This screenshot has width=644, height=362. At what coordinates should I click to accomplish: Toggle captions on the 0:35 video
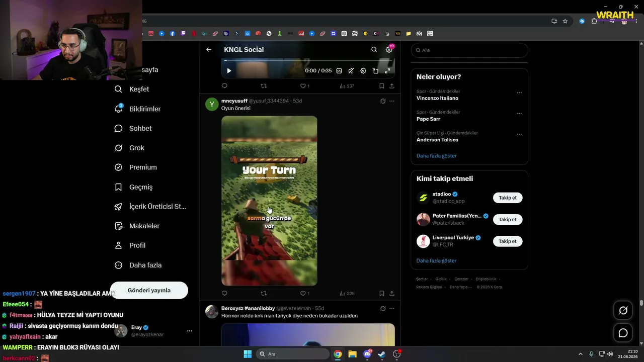[339, 71]
